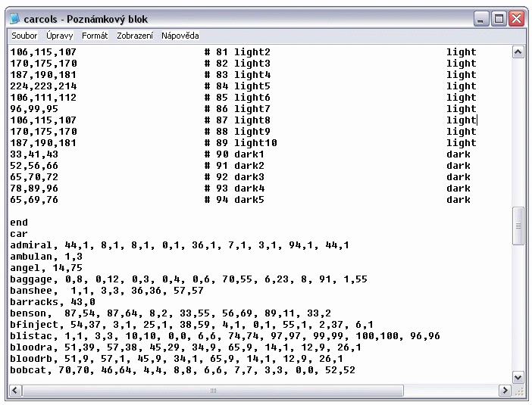The width and height of the screenshot is (532, 405).
Task: Place cursor on the word 'end'
Action: click(19, 223)
